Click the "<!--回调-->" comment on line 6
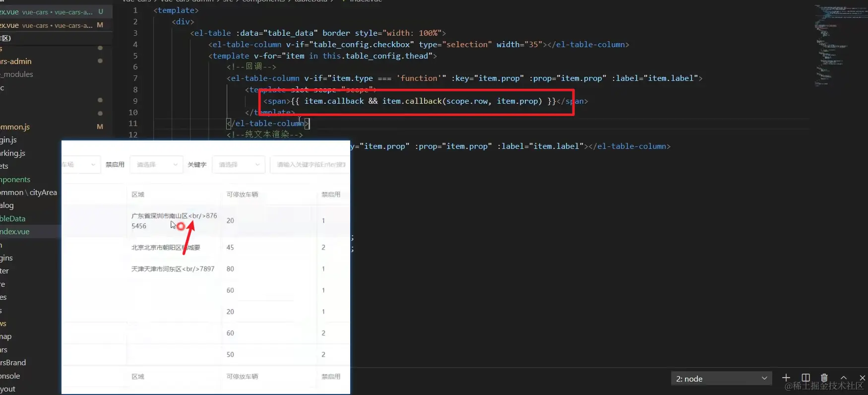This screenshot has height=395, width=868. [251, 67]
